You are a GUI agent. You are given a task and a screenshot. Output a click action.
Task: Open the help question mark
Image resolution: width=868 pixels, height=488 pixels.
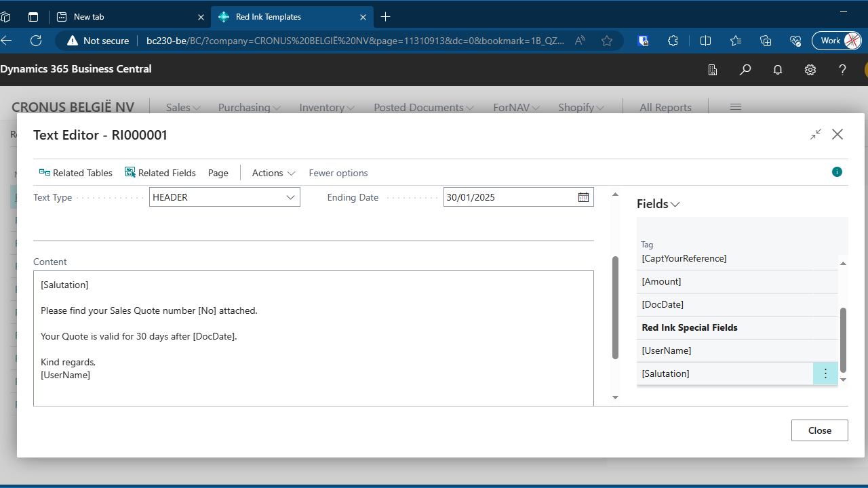coord(843,69)
